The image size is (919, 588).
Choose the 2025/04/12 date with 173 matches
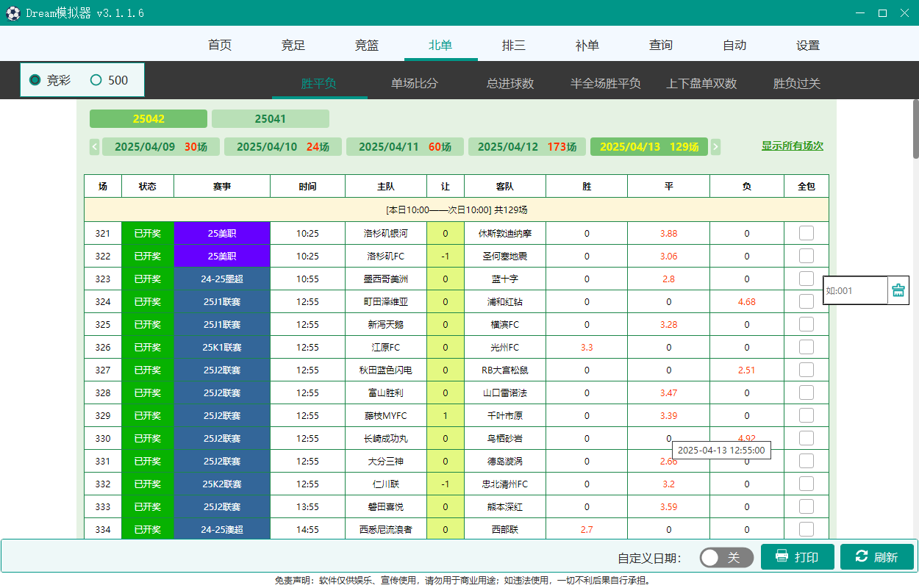(527, 147)
